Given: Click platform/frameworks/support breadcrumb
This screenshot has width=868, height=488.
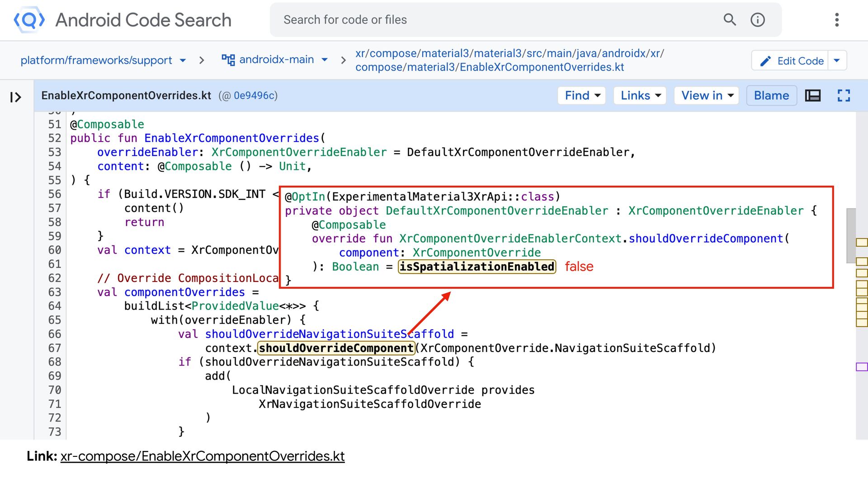Looking at the screenshot, I should [x=96, y=60].
